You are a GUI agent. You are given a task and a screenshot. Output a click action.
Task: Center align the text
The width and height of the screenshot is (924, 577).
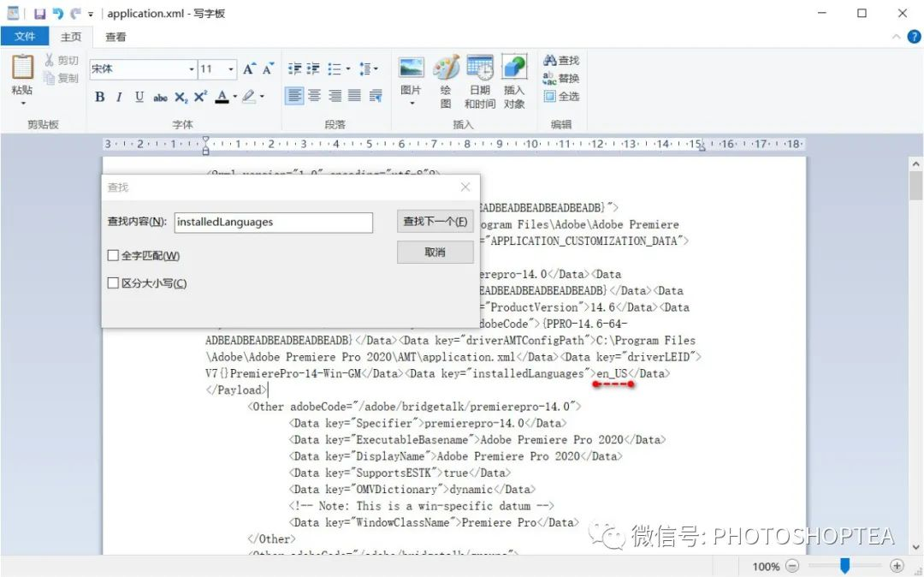(x=315, y=96)
